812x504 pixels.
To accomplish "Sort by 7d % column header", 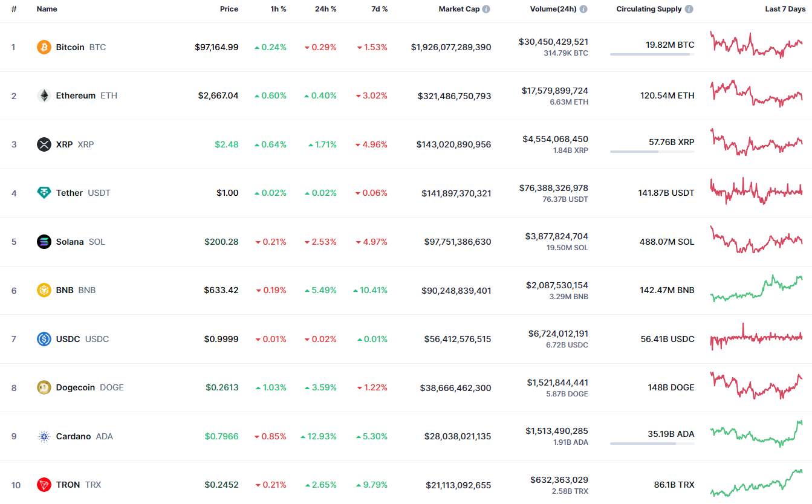I will pos(379,9).
